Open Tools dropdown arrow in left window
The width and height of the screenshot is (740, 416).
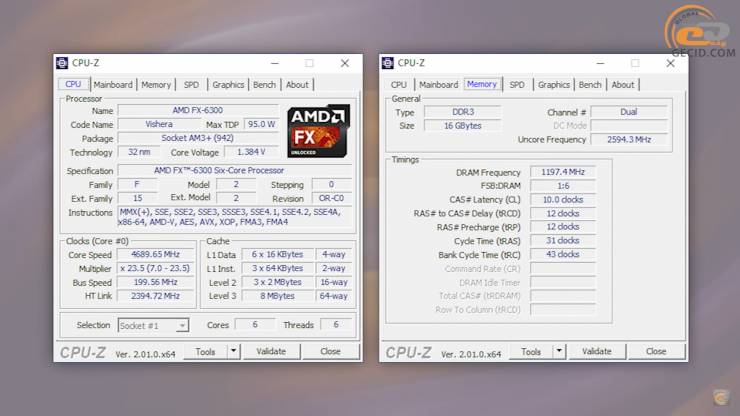[x=233, y=351]
